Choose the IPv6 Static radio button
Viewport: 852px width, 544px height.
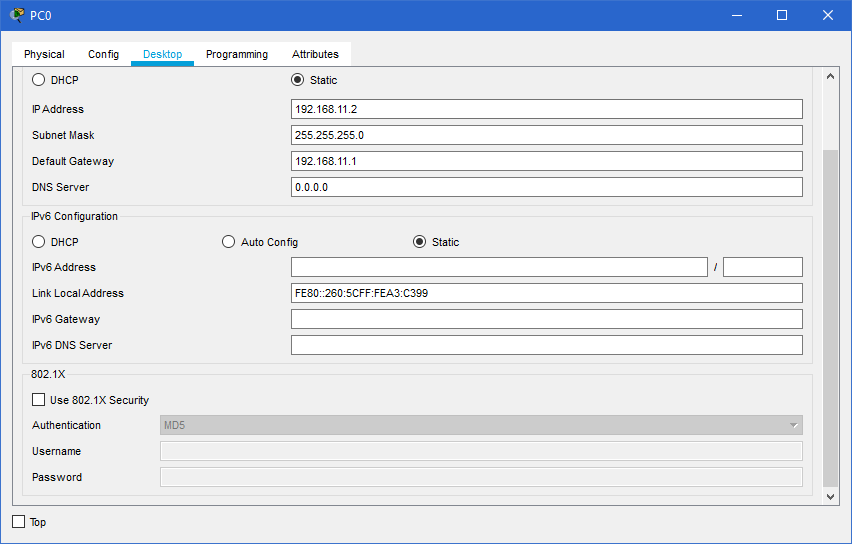419,242
